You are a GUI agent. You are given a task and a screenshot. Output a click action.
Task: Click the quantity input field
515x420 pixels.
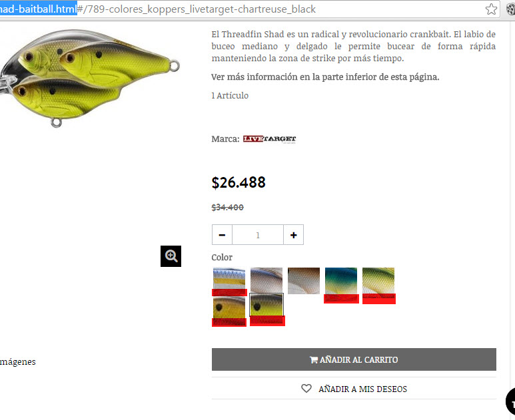click(x=258, y=234)
